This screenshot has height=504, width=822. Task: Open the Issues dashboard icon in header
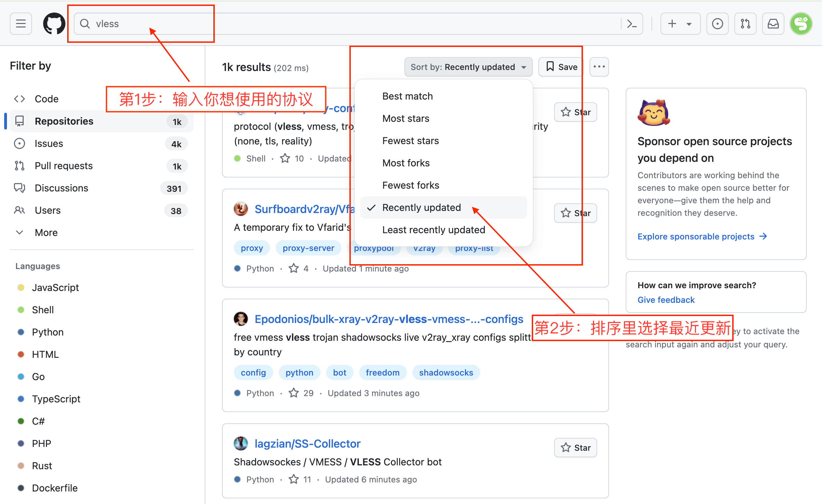click(x=718, y=23)
